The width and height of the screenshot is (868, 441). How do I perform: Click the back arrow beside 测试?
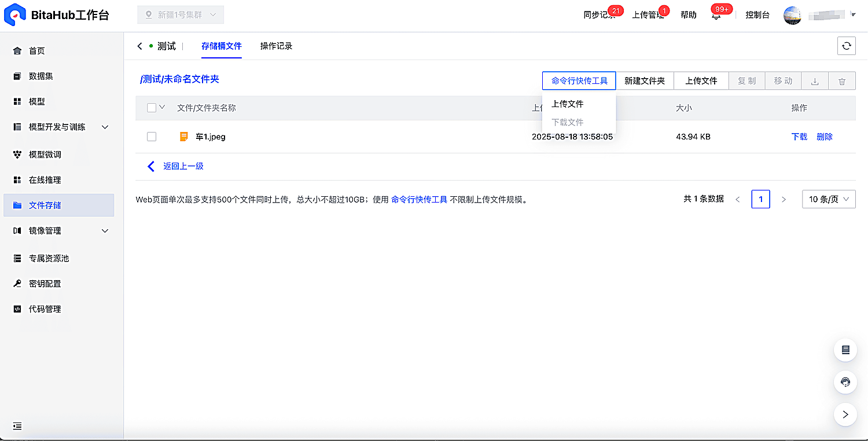pos(139,46)
